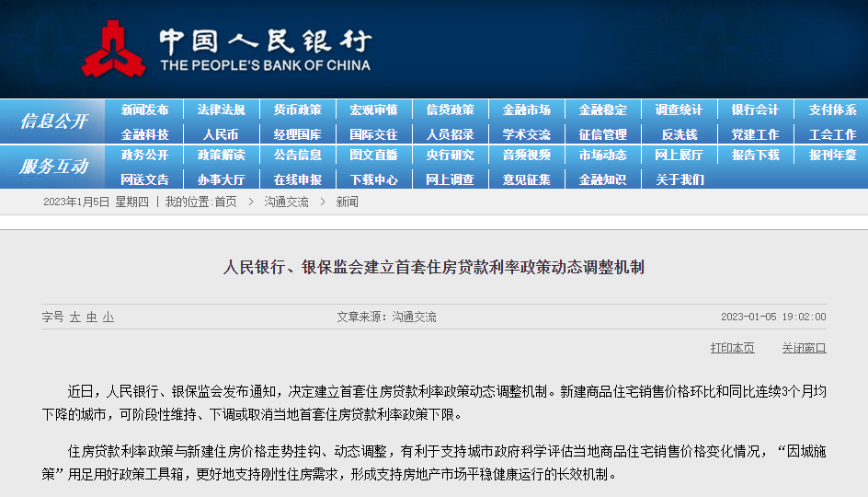Open the 政务公开 menu item
The image size is (868, 497).
coord(144,155)
